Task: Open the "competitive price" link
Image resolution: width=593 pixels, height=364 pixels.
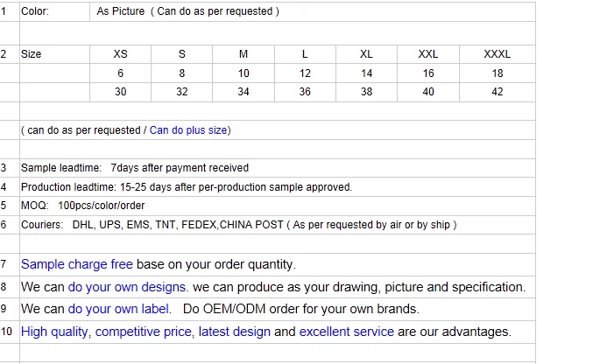Action: click(143, 332)
